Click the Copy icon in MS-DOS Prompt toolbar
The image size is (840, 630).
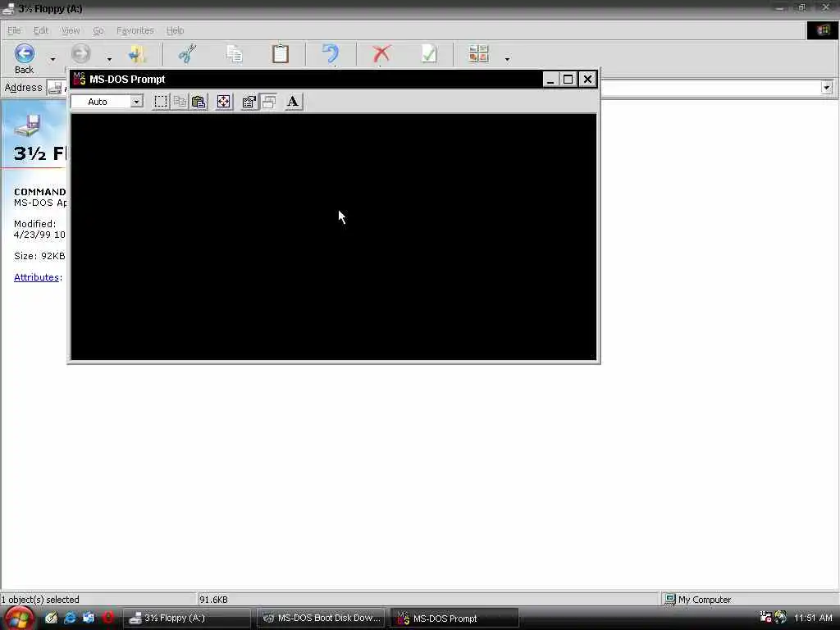(180, 102)
